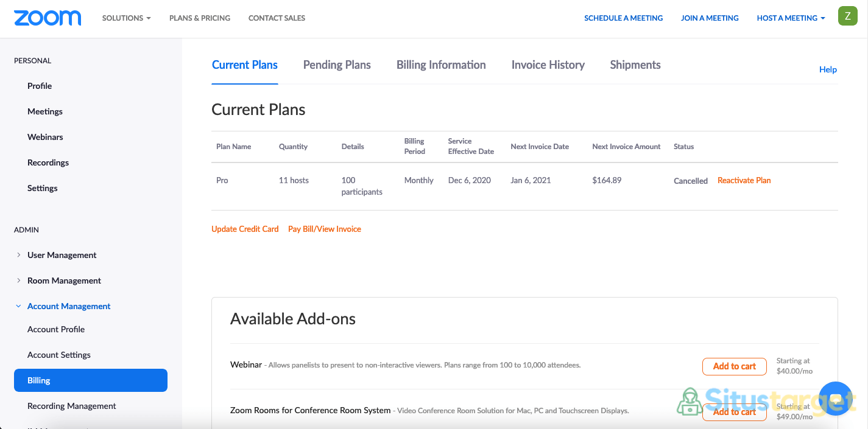Open Recordings in sidebar
Viewport: 868px width, 429px height.
pyautogui.click(x=48, y=162)
